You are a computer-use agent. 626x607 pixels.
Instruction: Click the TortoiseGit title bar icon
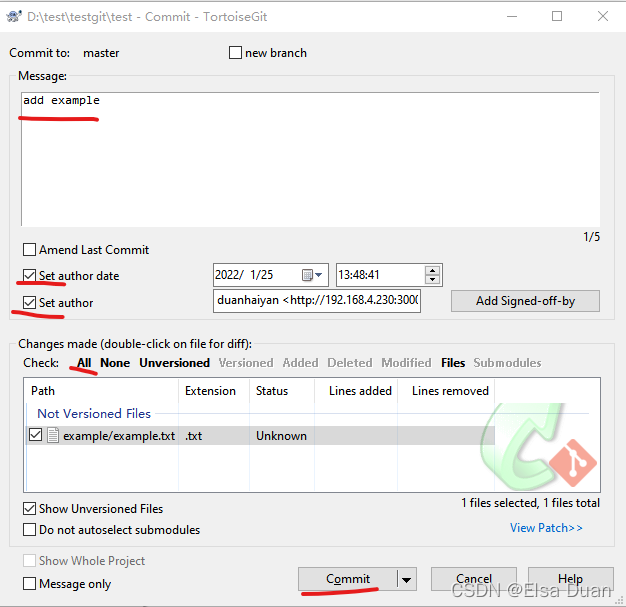[x=14, y=16]
